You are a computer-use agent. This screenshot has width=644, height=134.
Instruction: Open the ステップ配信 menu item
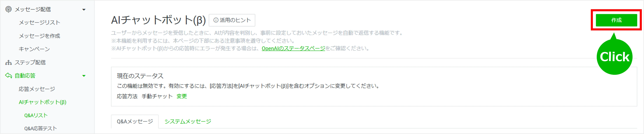pos(30,62)
